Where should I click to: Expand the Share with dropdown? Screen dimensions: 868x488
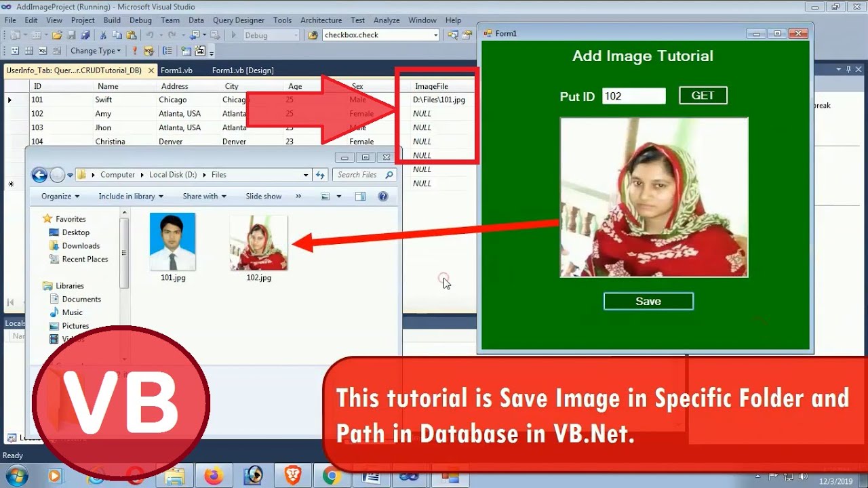pyautogui.click(x=204, y=197)
